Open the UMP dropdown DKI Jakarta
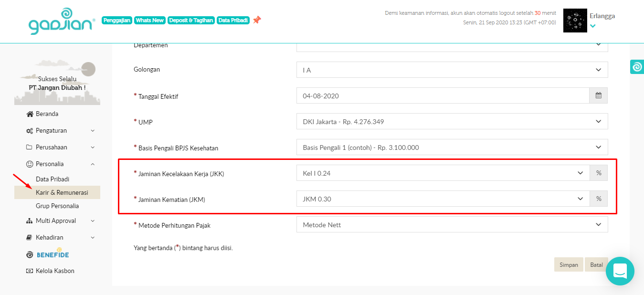The height and width of the screenshot is (295, 644). coord(452,121)
